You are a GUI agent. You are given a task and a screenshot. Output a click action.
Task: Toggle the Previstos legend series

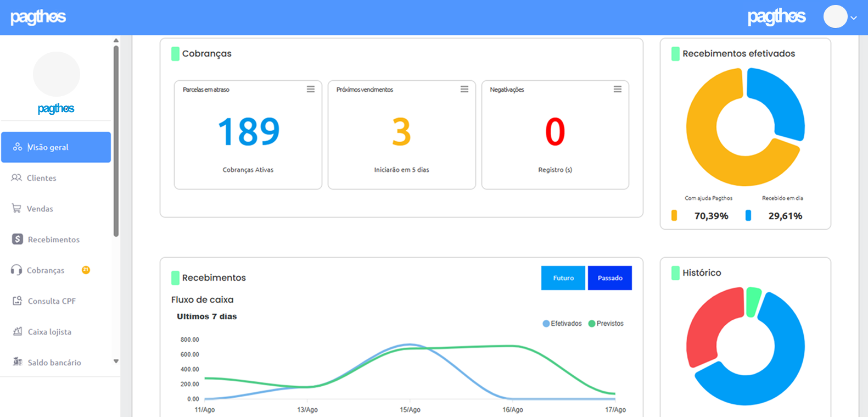[x=606, y=324]
